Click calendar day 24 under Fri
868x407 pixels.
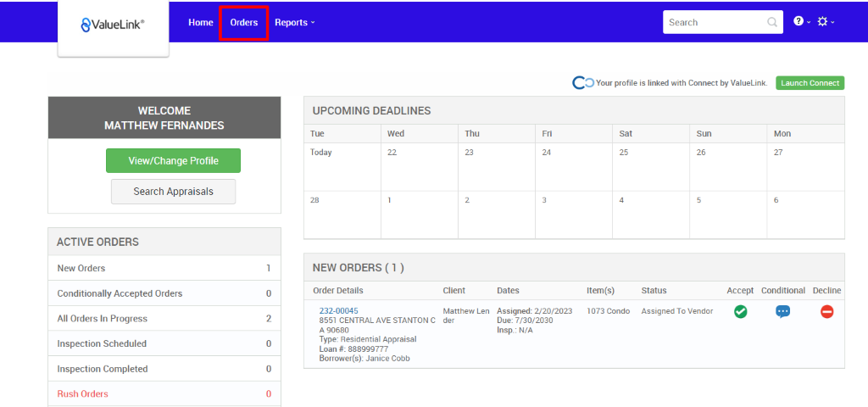(x=574, y=167)
